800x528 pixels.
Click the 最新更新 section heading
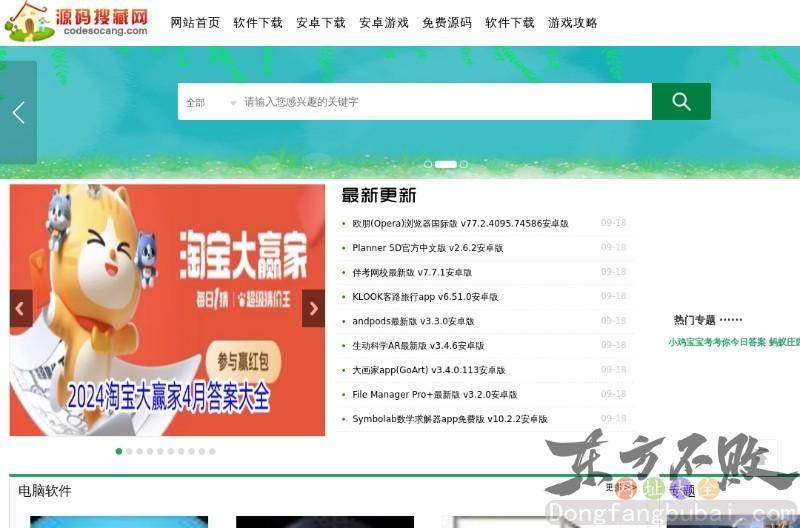(x=379, y=195)
